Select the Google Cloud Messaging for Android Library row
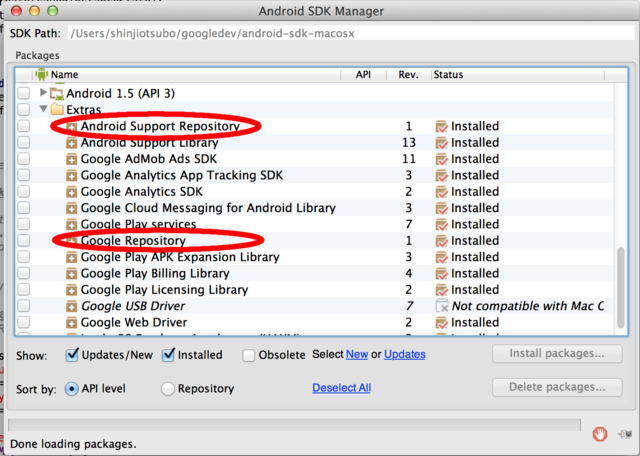Screen dimensions: 640x456 pos(314,208)
